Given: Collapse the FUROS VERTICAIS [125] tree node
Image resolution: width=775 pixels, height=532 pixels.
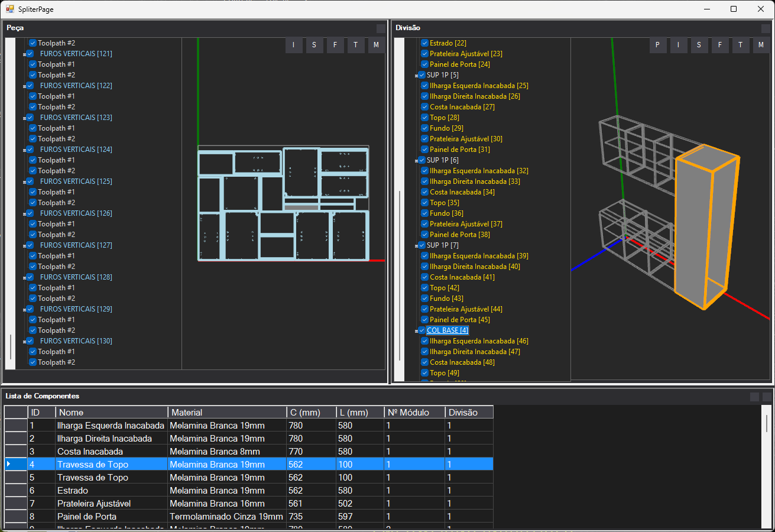Looking at the screenshot, I should [24, 182].
